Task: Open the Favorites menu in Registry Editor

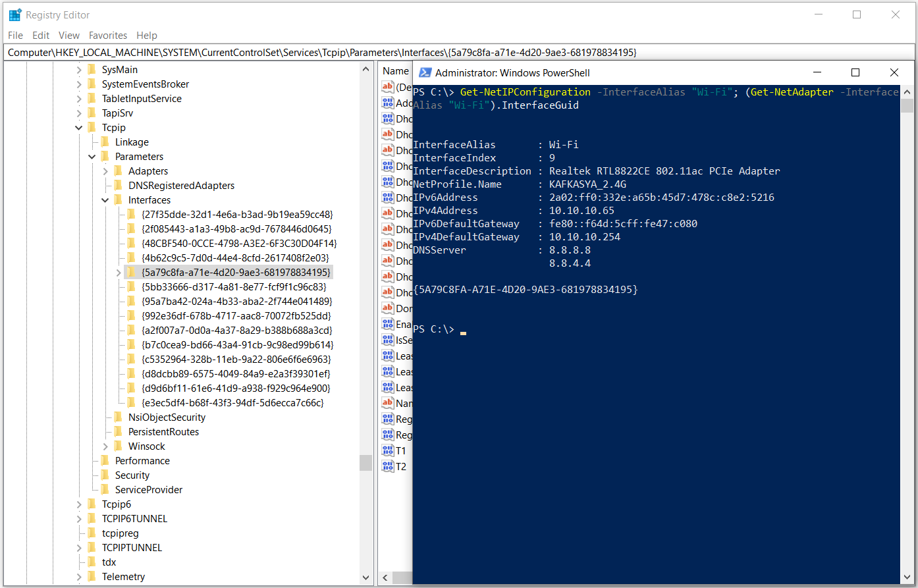Action: click(108, 36)
